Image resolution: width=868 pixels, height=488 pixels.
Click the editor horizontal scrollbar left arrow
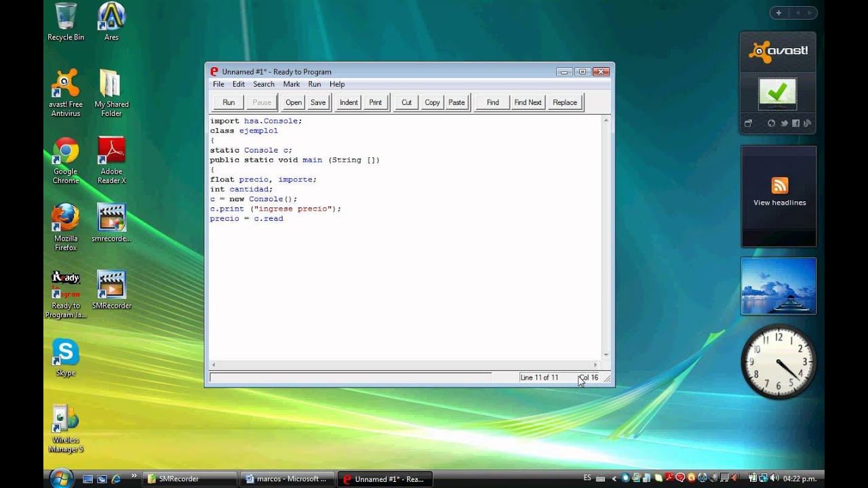[x=214, y=365]
